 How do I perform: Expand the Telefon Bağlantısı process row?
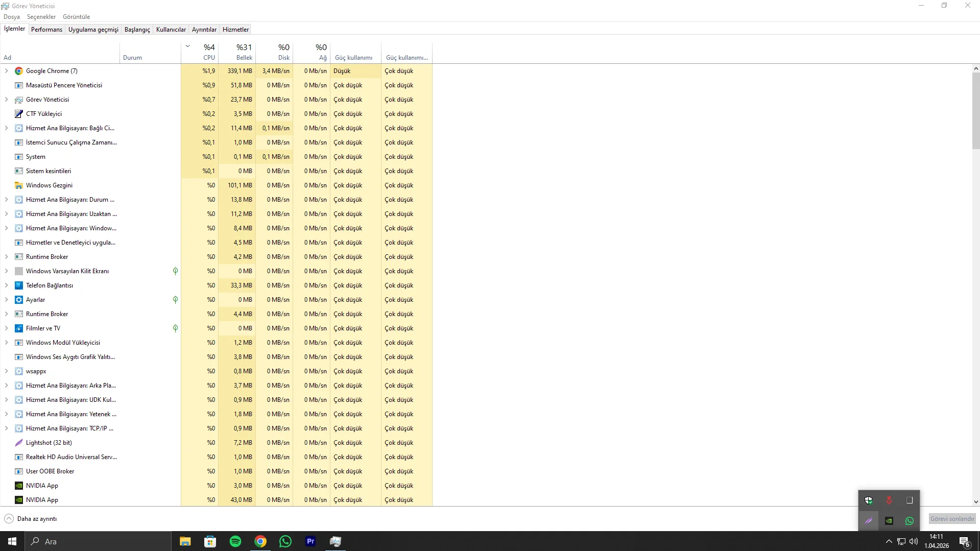(x=6, y=285)
